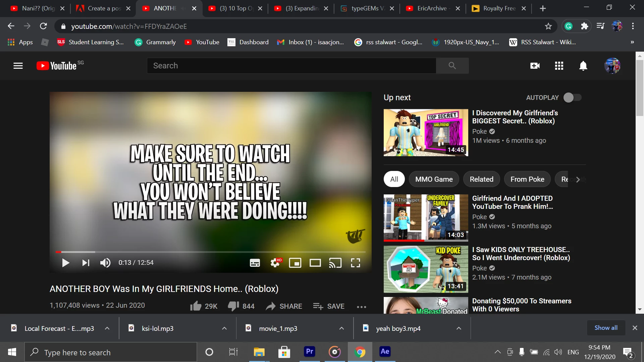Viewport: 644px width, 362px height.
Task: Click the cast to TV icon
Action: pos(335,263)
